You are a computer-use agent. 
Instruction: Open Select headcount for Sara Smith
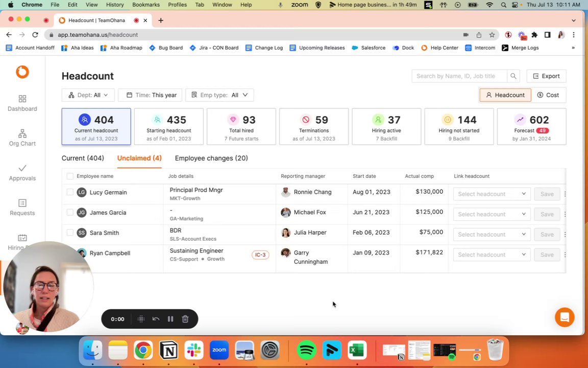pos(492,234)
